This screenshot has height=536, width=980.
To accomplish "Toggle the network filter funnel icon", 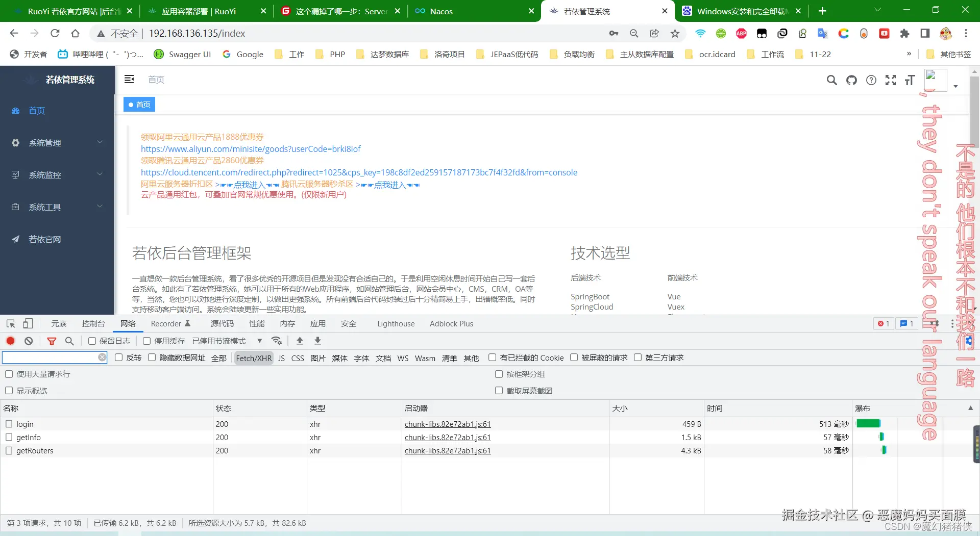I will (52, 341).
